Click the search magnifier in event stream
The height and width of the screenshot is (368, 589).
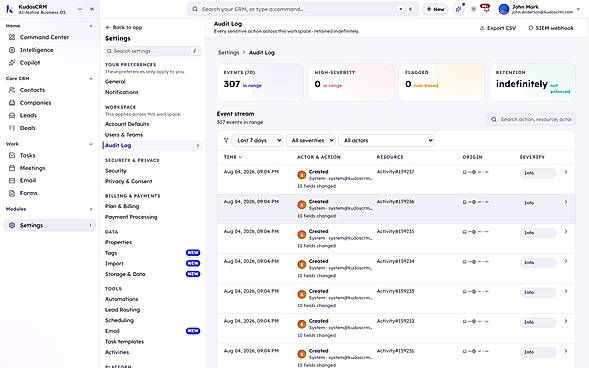point(494,119)
